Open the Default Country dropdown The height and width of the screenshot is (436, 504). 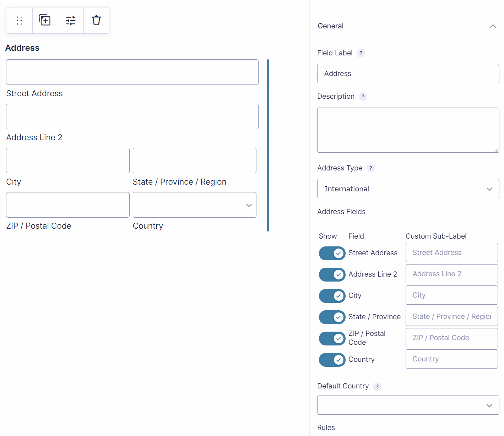[x=408, y=405]
